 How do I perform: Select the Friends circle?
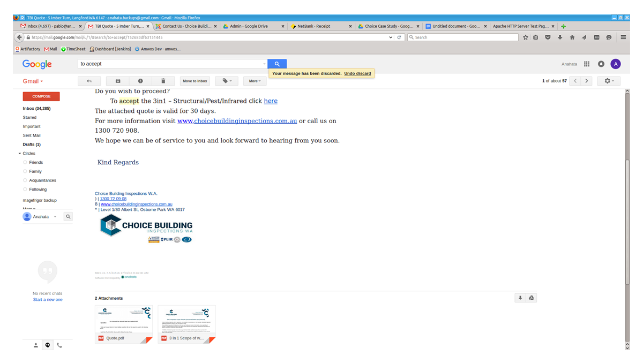[x=36, y=162]
